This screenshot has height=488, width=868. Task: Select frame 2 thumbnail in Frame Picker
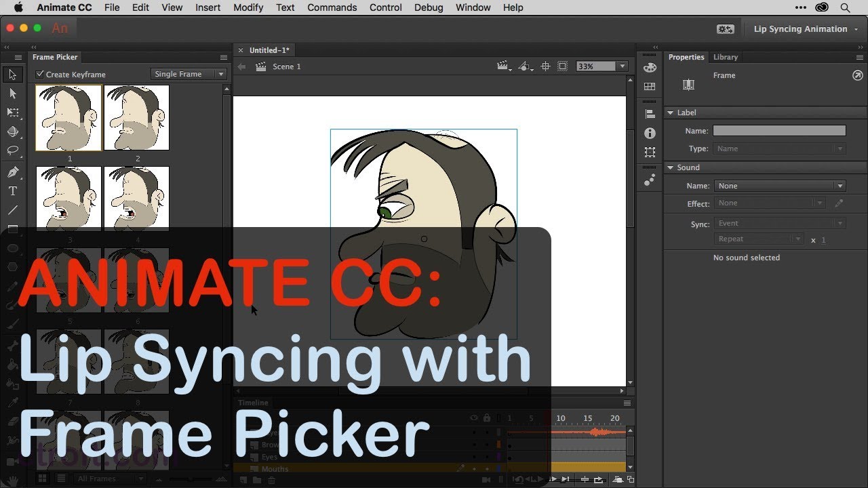click(x=136, y=117)
